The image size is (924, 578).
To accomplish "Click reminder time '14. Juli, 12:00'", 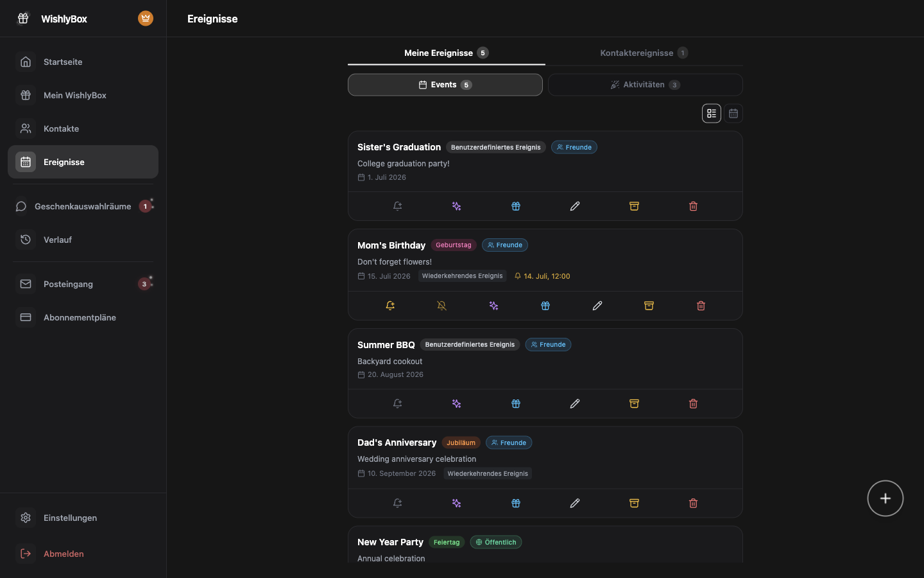I will [x=542, y=276].
